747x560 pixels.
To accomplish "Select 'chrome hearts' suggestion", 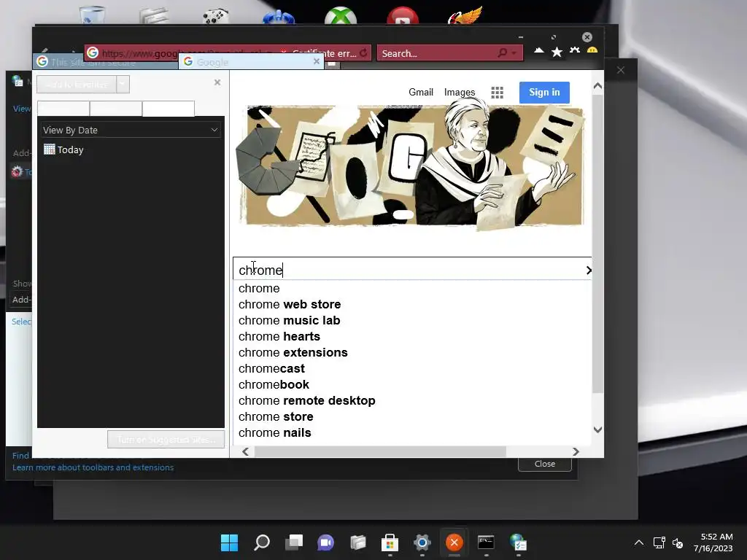I will (x=279, y=336).
